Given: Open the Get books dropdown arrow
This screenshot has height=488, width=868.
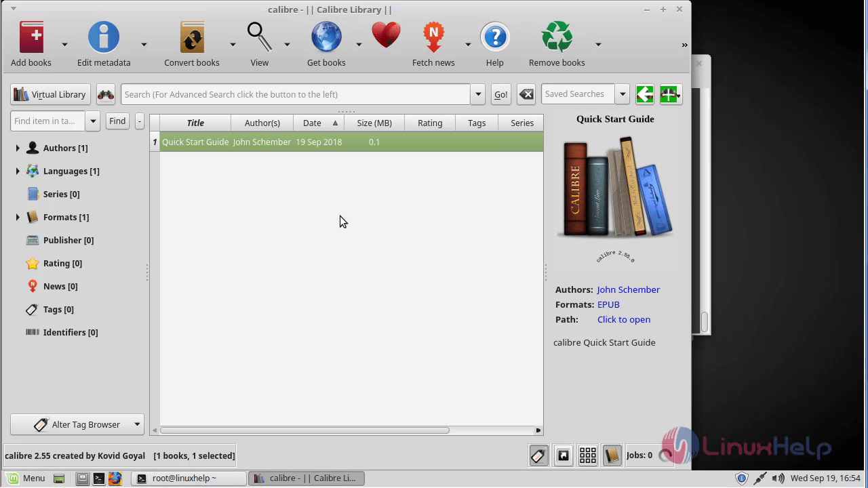Looking at the screenshot, I should pyautogui.click(x=359, y=45).
